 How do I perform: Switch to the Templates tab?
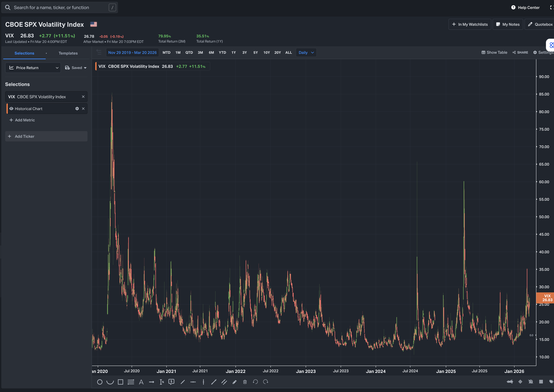[68, 53]
